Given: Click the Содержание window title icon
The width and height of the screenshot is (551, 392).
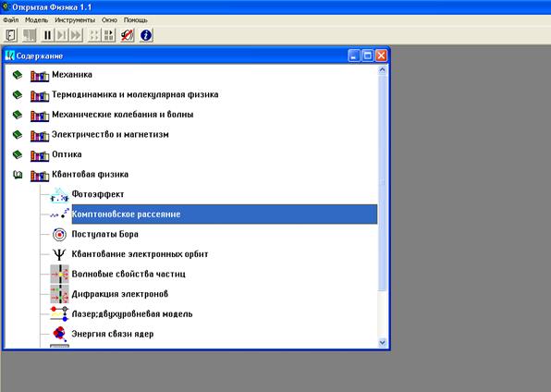Looking at the screenshot, I should 10,55.
